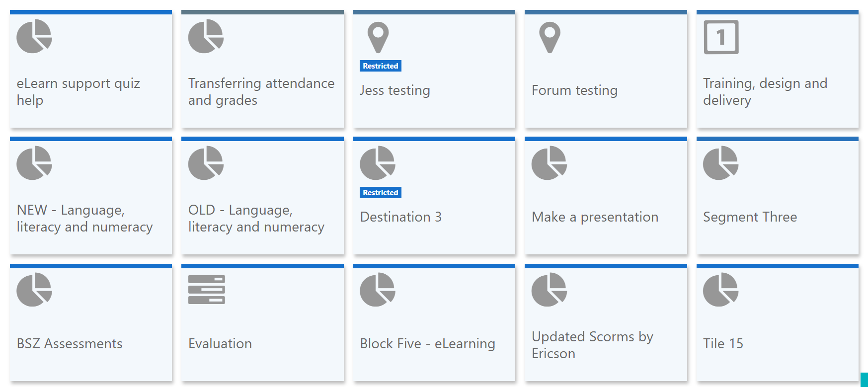Open Updated Scorms by Ericson course

pyautogui.click(x=592, y=345)
